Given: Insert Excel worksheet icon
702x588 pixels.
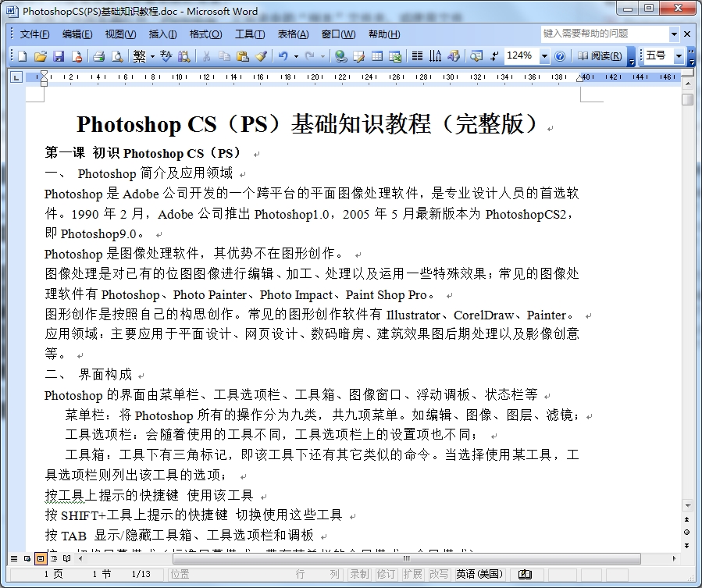Looking at the screenshot, I should 395,56.
